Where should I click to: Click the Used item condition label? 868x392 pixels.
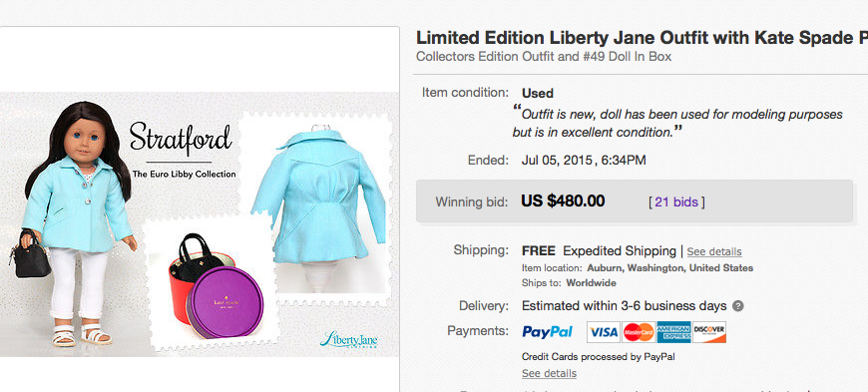(x=537, y=93)
